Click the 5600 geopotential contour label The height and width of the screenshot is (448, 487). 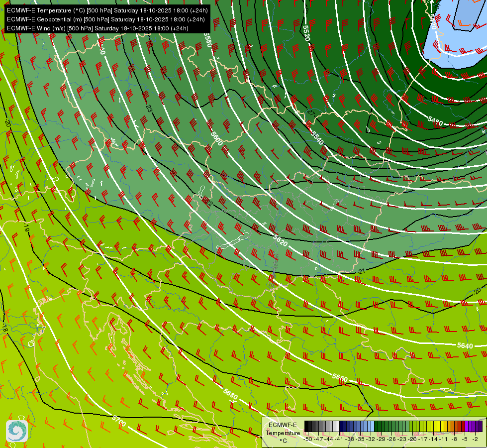216,138
